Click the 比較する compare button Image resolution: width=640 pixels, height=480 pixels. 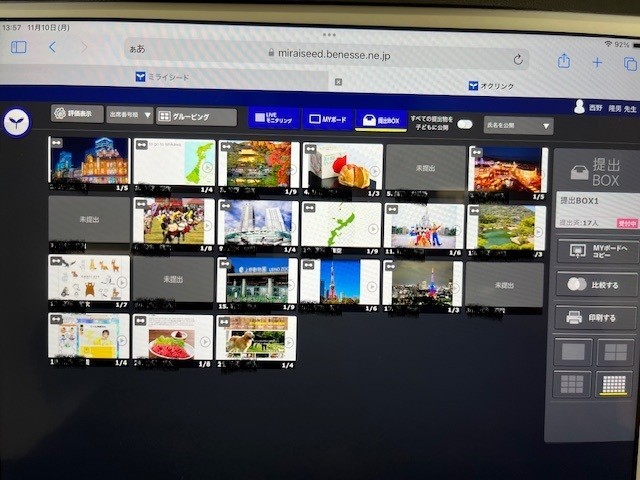596,284
